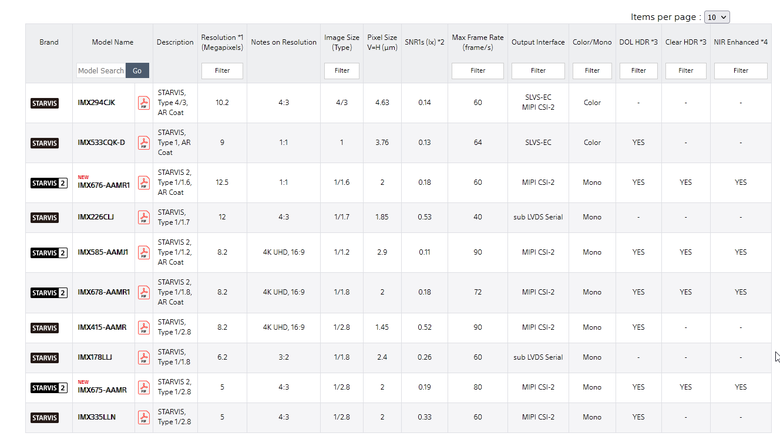This screenshot has width=780, height=443.
Task: Select model name IMX533CQK-D
Action: click(101, 143)
